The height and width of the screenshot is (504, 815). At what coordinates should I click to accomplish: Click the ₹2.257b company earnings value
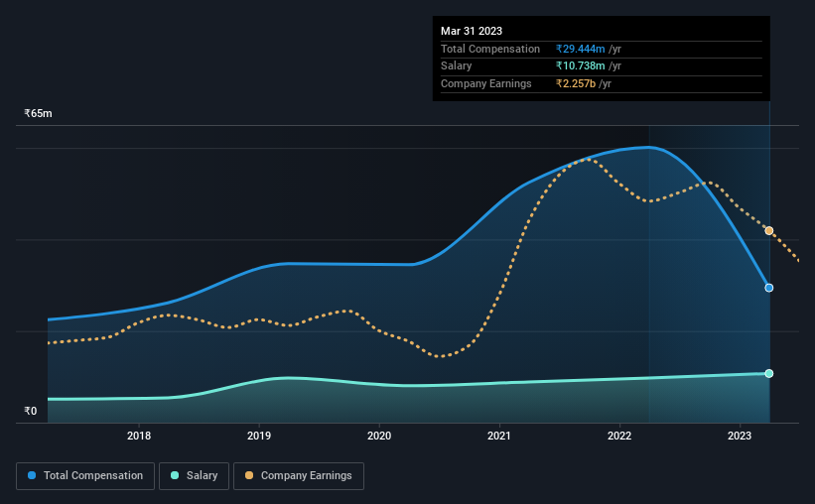click(576, 83)
